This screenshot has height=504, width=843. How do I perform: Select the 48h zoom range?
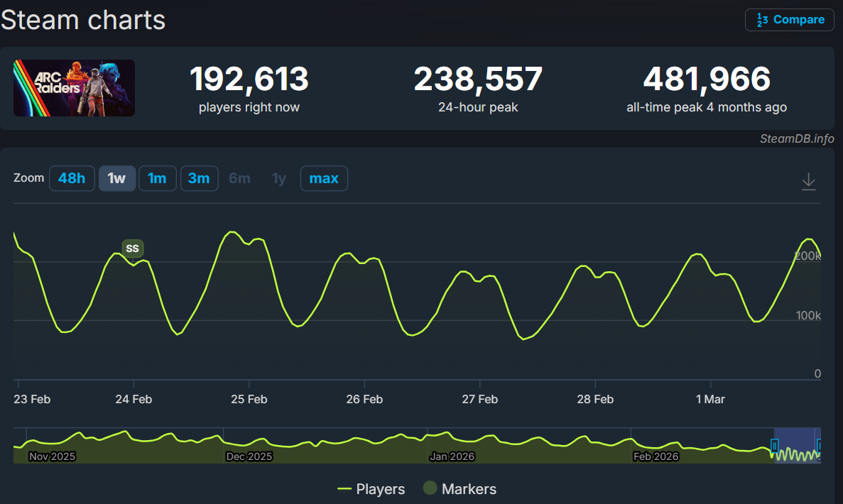tap(72, 178)
